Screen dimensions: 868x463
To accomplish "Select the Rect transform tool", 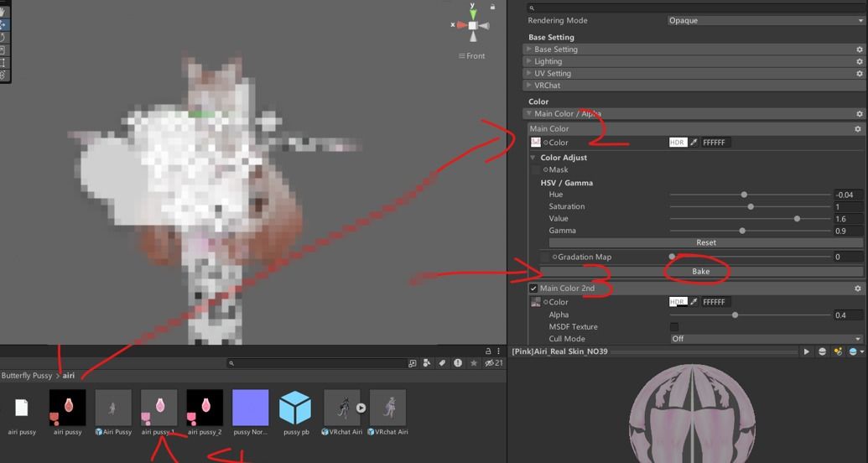I will pos(3,63).
